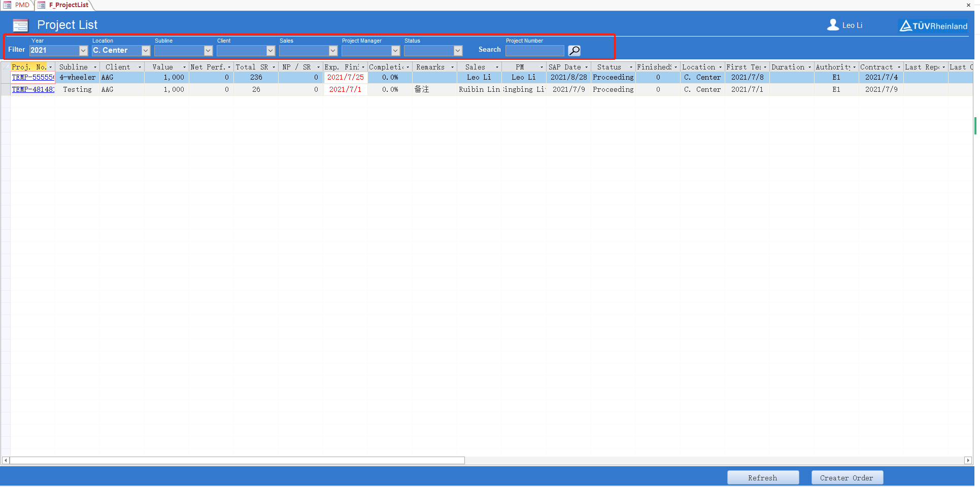Open Status column header filter arrow
The height and width of the screenshot is (487, 980).
click(x=631, y=67)
